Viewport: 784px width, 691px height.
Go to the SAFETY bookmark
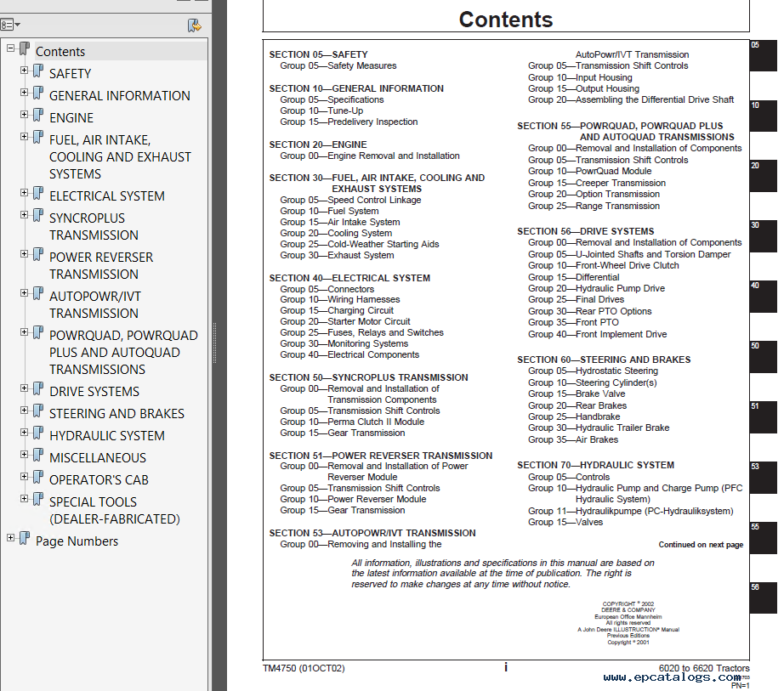tap(70, 73)
